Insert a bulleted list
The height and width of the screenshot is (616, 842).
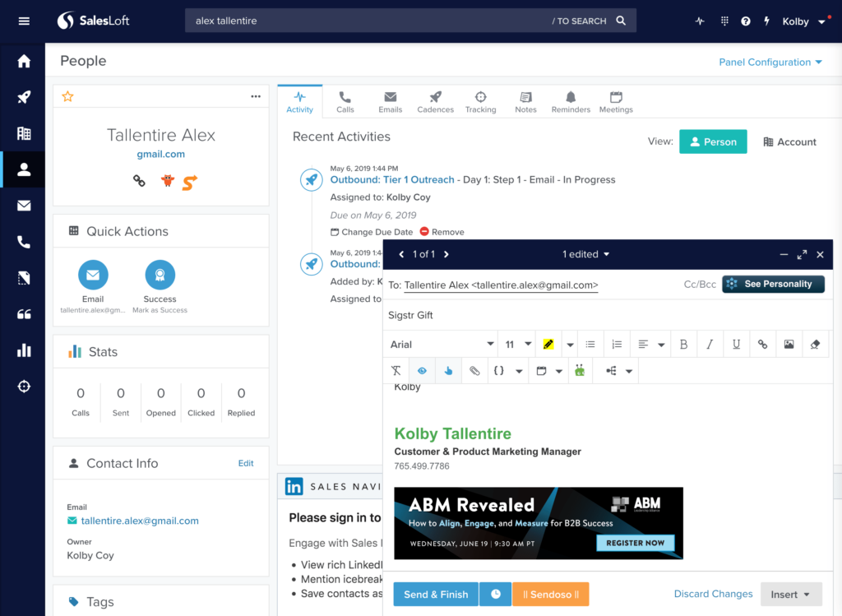click(590, 345)
